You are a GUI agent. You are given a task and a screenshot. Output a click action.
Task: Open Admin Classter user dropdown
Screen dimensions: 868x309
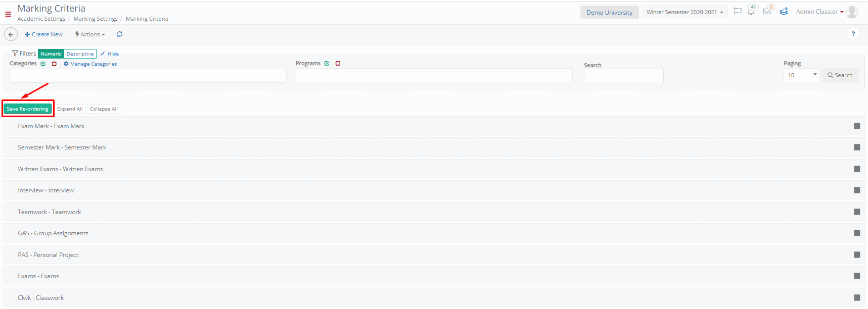tap(819, 12)
